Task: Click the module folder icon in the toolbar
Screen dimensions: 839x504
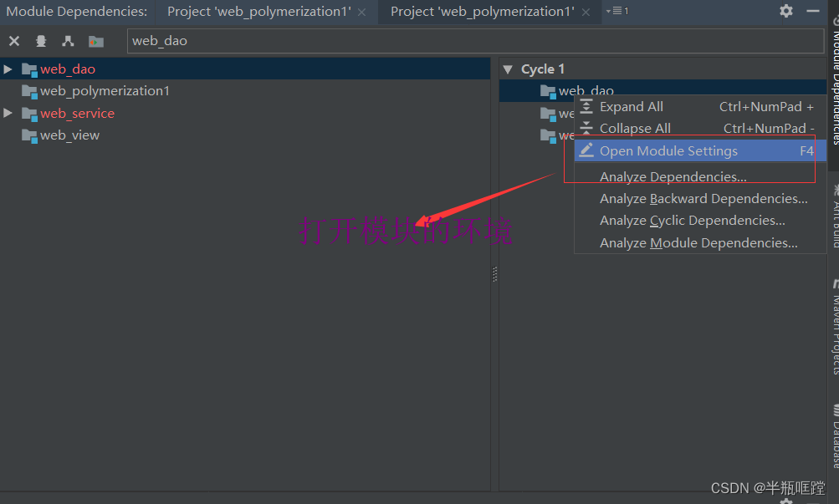Action: pos(95,40)
